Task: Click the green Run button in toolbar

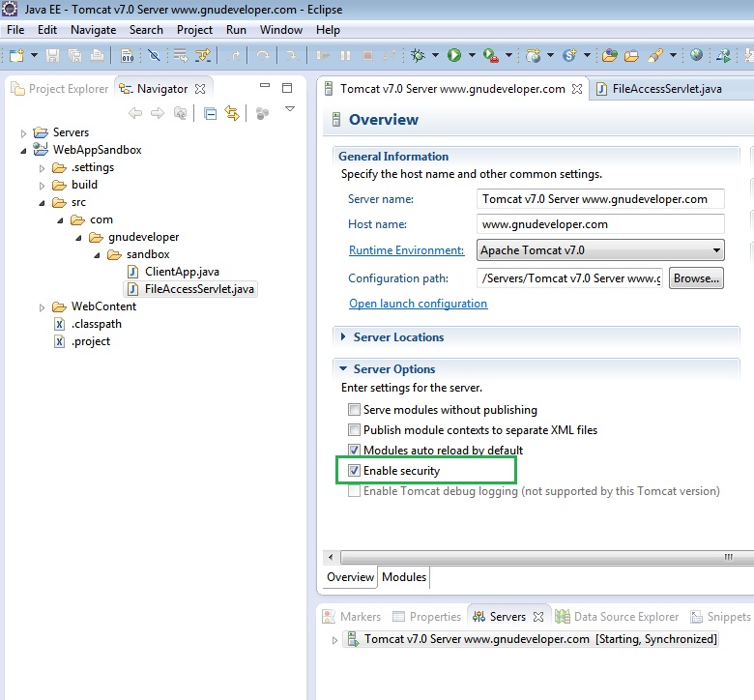Action: 454,56
